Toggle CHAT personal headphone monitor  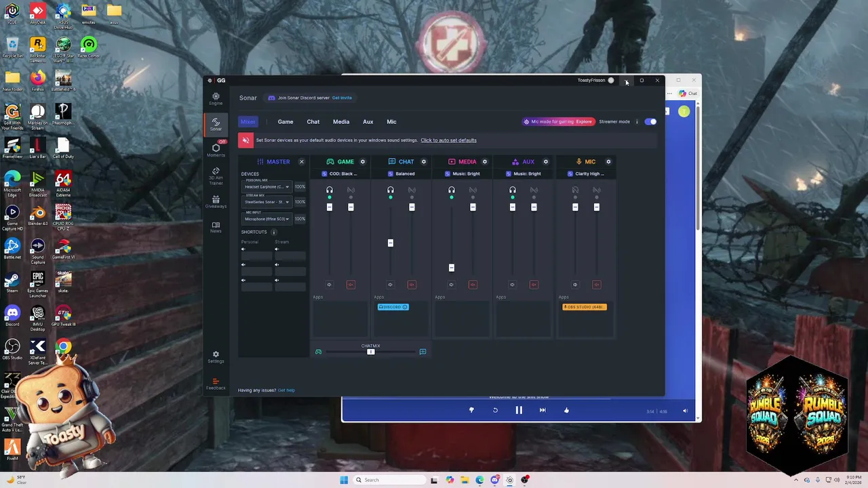[391, 190]
